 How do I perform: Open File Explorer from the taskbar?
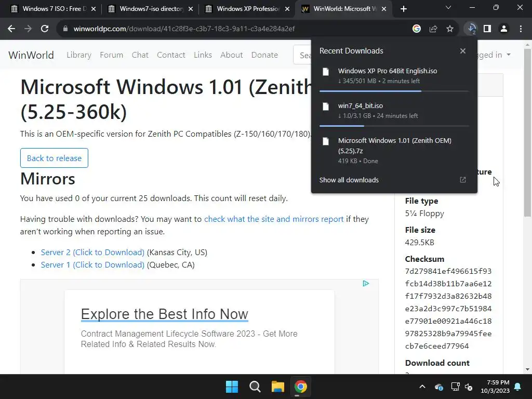pyautogui.click(x=278, y=387)
